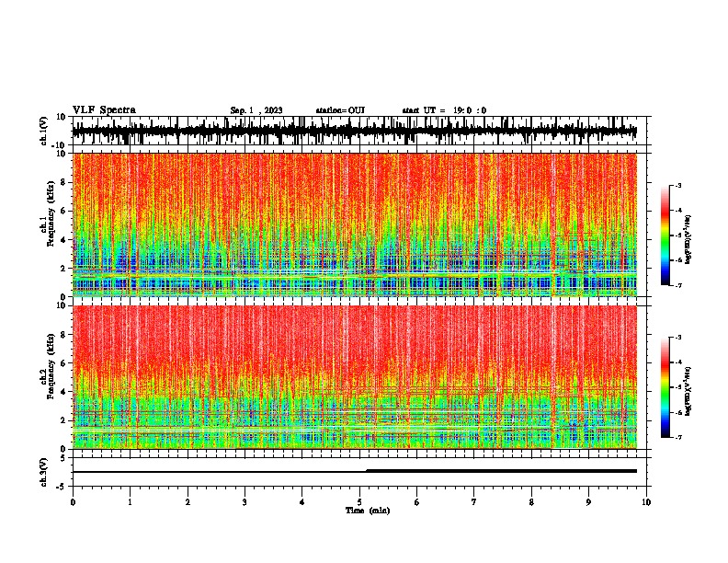Click inside the ch.1 spectrogram panel

point(355,224)
